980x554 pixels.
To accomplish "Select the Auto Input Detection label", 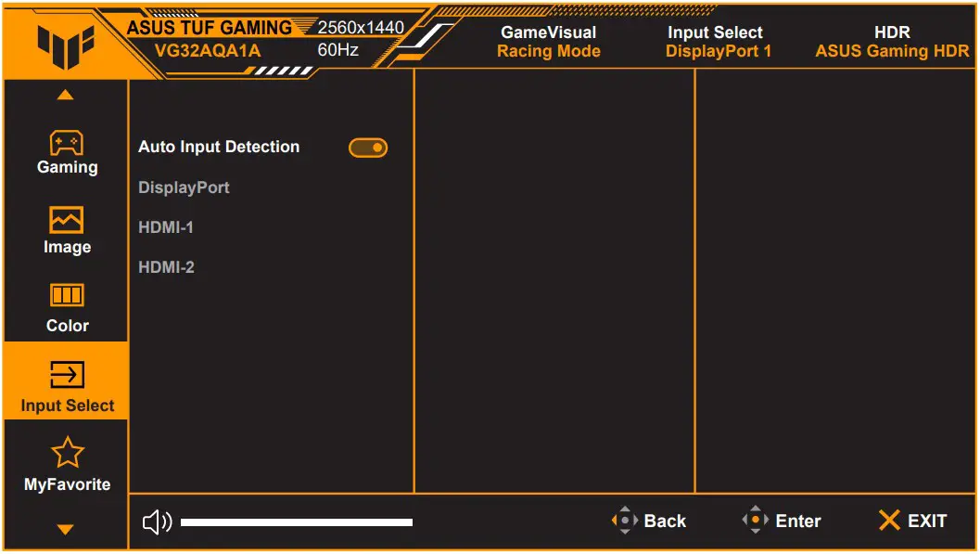I will pos(219,147).
